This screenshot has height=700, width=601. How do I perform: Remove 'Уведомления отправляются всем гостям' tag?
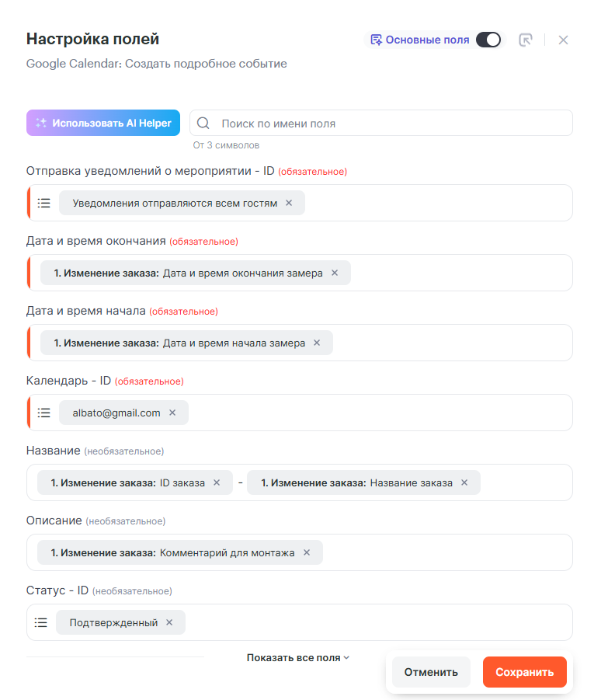point(289,203)
